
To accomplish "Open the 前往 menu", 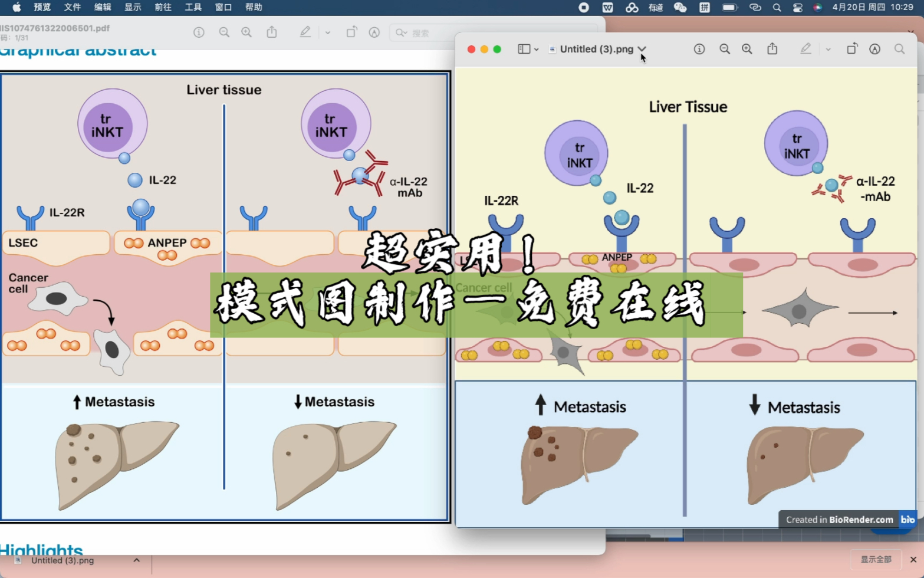I will 163,7.
